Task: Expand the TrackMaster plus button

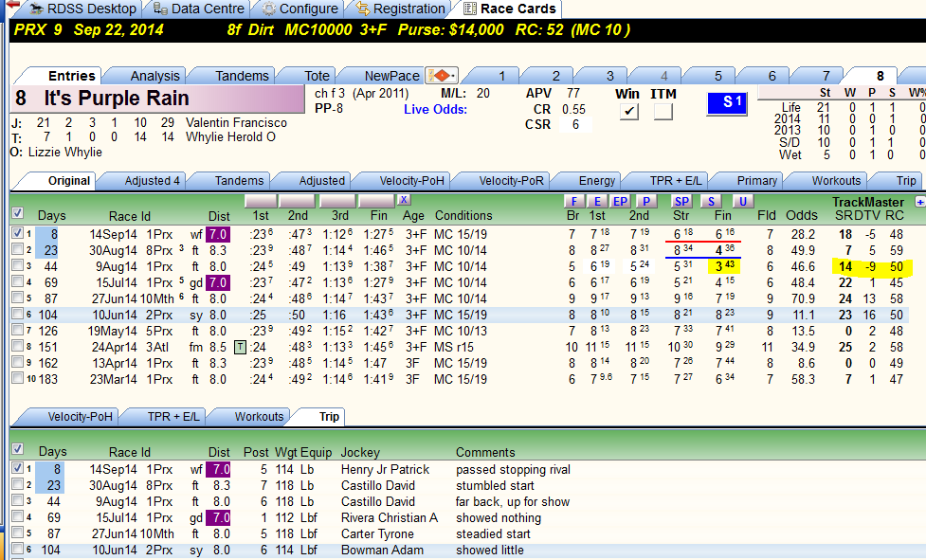Action: click(x=919, y=202)
